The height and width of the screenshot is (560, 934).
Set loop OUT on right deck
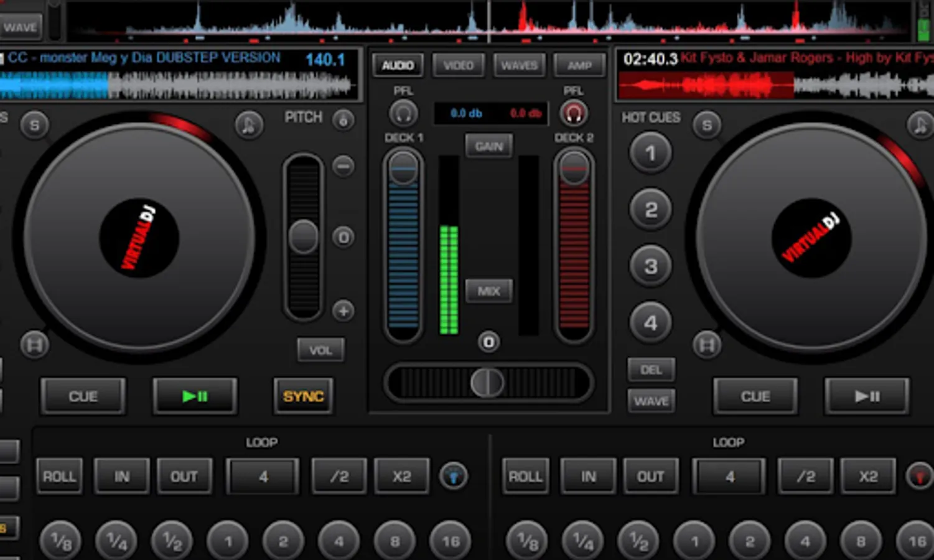[650, 477]
